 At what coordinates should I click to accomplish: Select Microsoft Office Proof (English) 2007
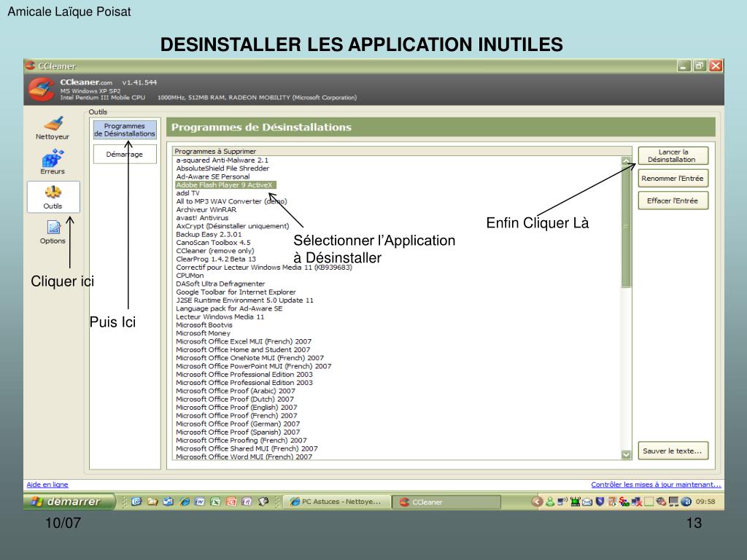coord(236,407)
